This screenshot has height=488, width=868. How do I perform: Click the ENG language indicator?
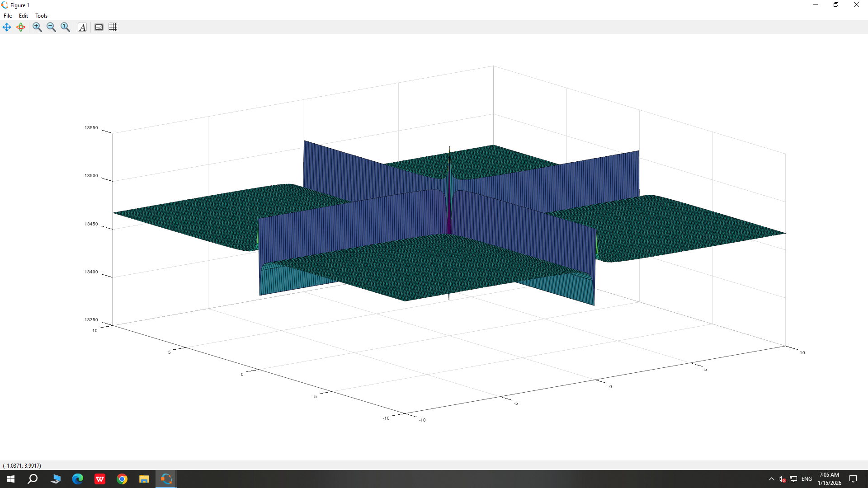[x=807, y=479]
